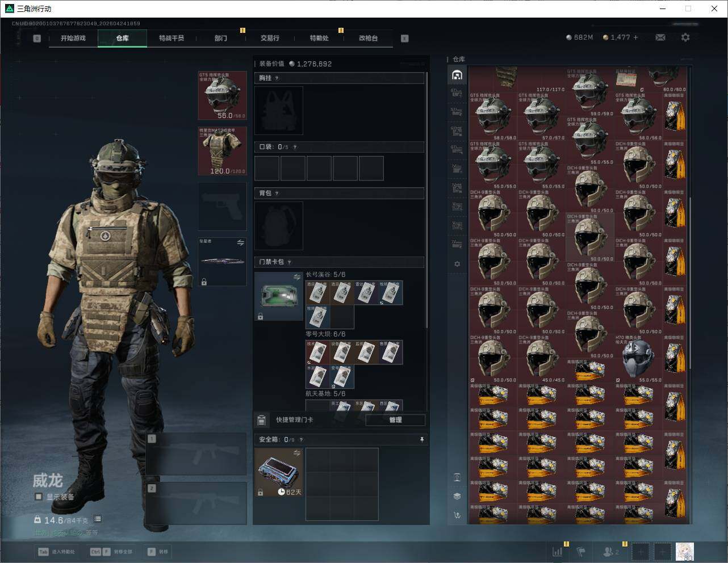728x563 pixels.
Task: Open the 特勤处 tab
Action: (319, 39)
